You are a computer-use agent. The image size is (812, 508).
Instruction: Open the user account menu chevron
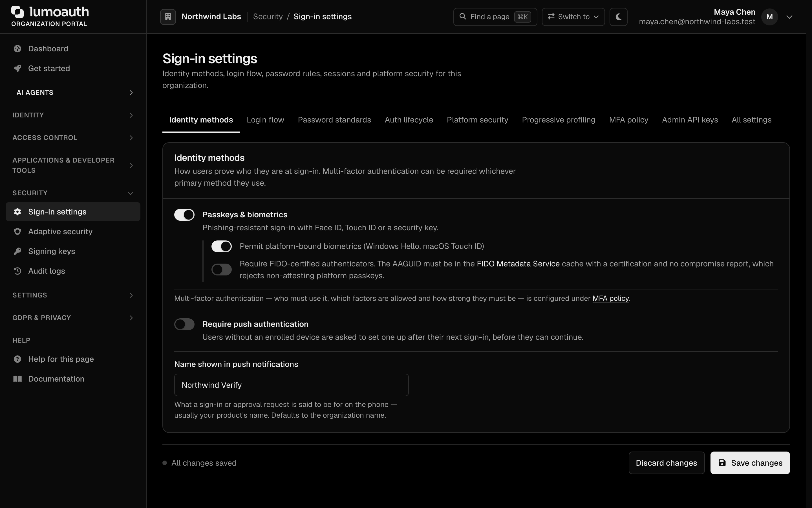(x=789, y=17)
